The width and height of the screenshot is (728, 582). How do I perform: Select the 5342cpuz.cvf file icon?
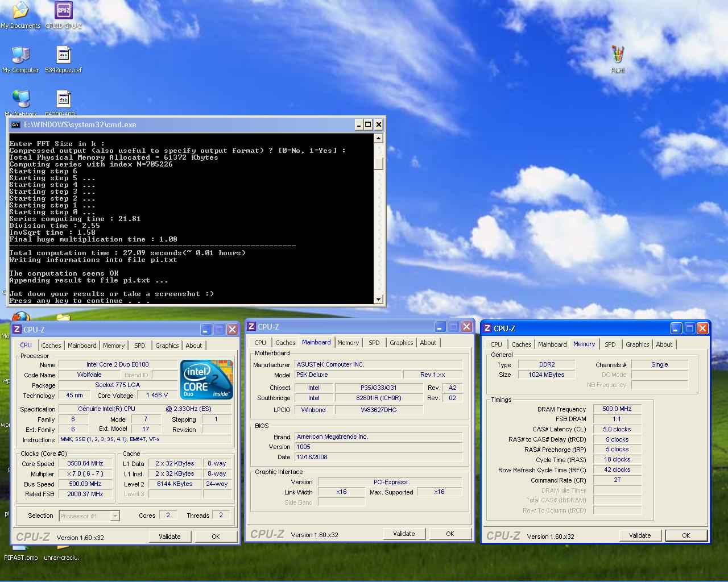click(64, 59)
